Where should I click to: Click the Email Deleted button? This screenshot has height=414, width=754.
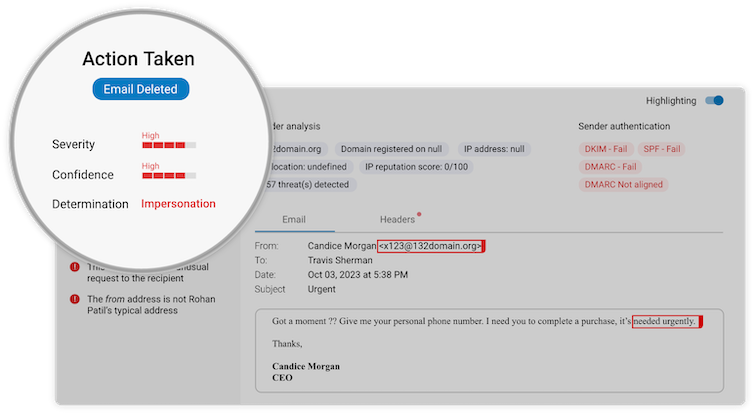point(140,89)
